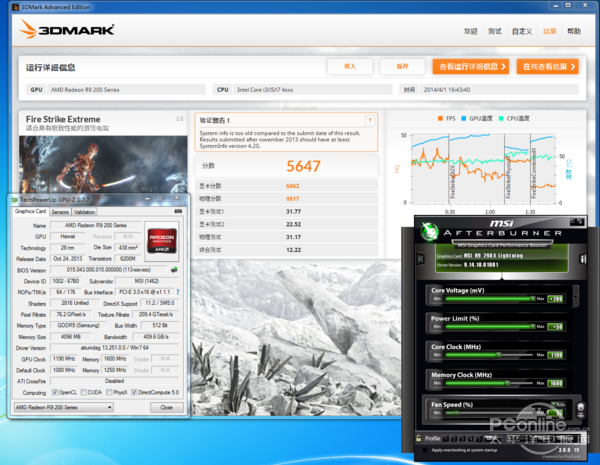Image resolution: width=600 pixels, height=465 pixels.
Task: Click the green CPU温度 legend swatch
Action: tap(501, 118)
